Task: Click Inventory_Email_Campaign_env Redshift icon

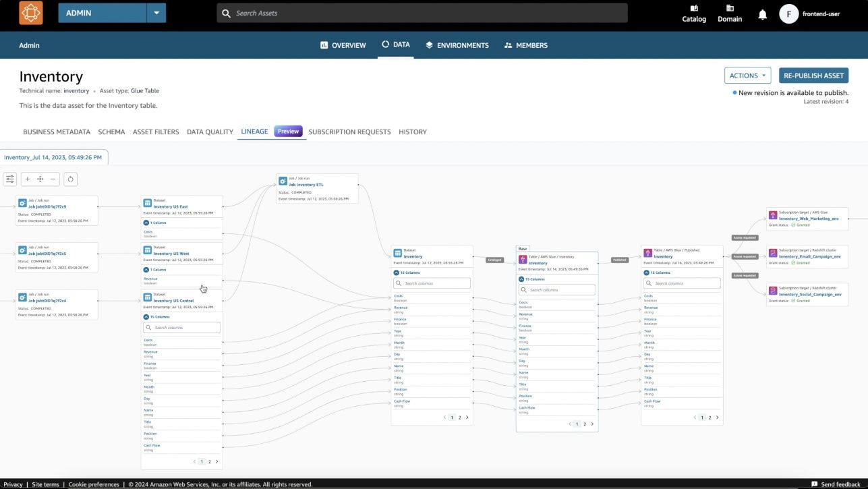Action: [773, 254]
